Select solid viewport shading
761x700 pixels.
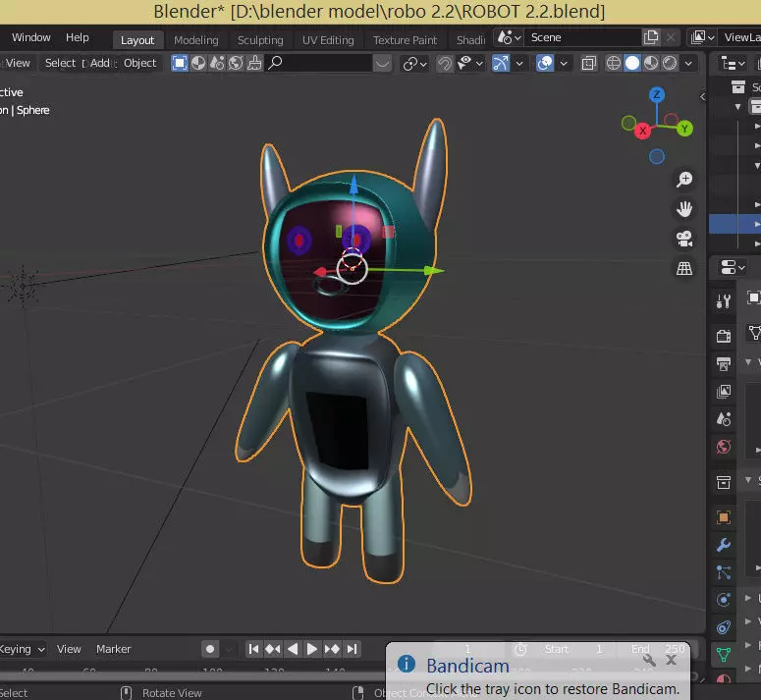(632, 63)
